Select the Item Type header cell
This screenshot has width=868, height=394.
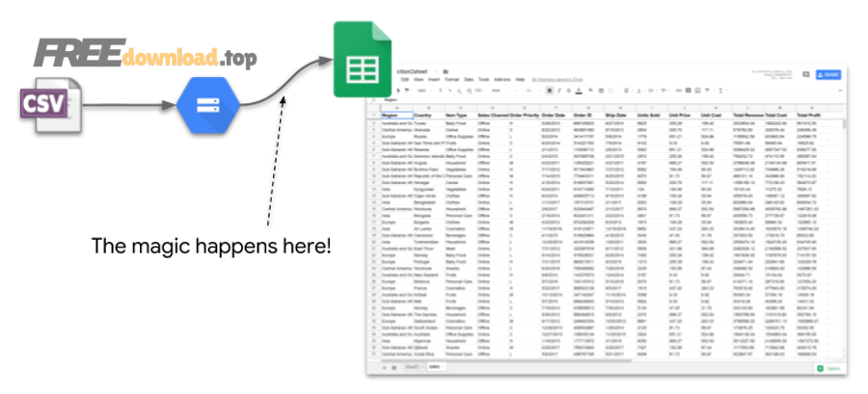[x=461, y=115]
